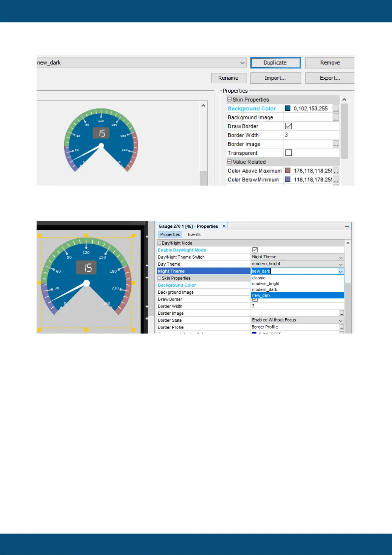Click ellipsis button for Color Above Maximum

(336, 171)
